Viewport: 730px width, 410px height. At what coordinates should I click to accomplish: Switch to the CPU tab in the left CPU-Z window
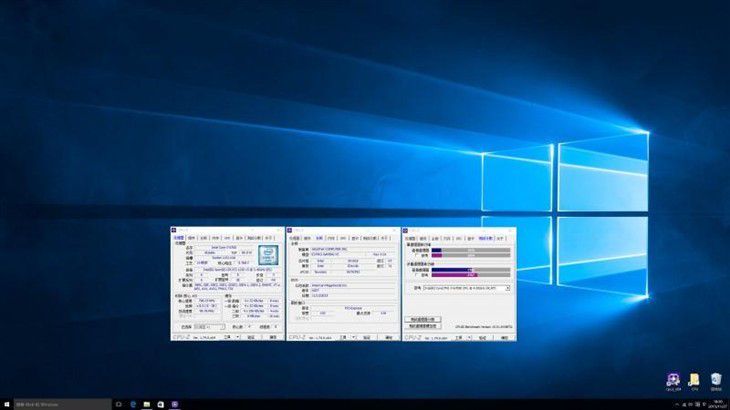click(179, 238)
